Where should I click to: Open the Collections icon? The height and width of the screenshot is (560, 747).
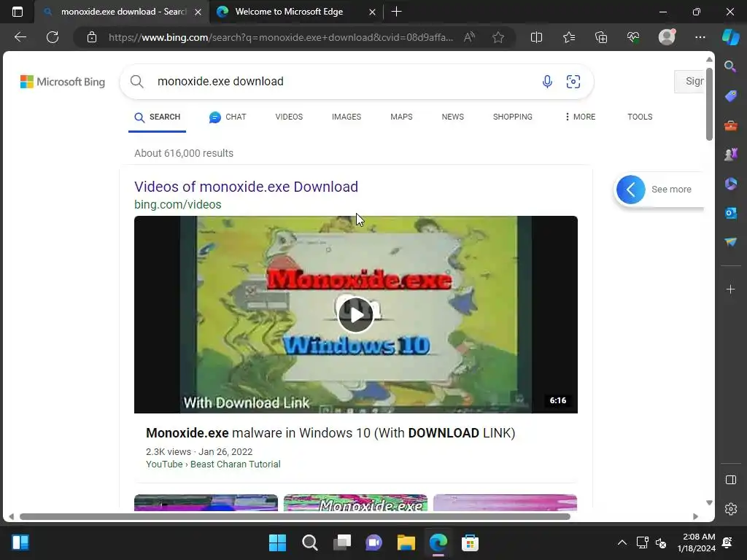pos(601,37)
